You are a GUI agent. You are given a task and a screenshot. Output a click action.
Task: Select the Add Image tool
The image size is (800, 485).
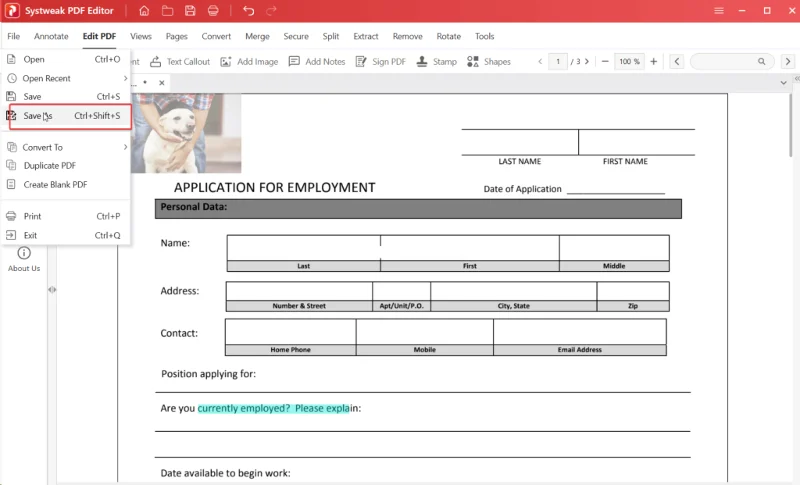coord(249,62)
